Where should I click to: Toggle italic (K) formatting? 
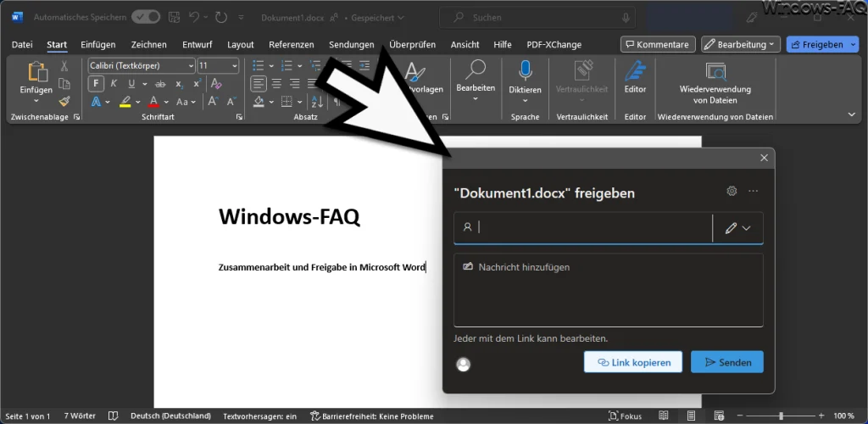point(114,84)
